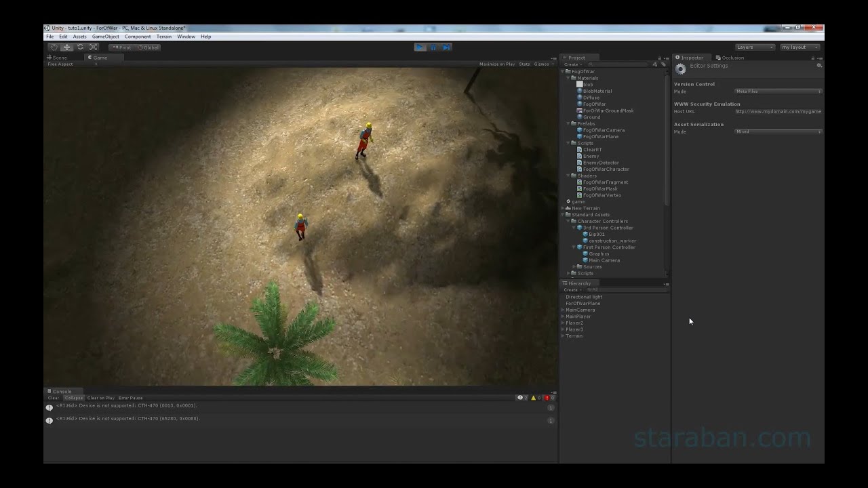Expand the Sources folder
Viewport: 868px width, 488px height.
point(574,266)
